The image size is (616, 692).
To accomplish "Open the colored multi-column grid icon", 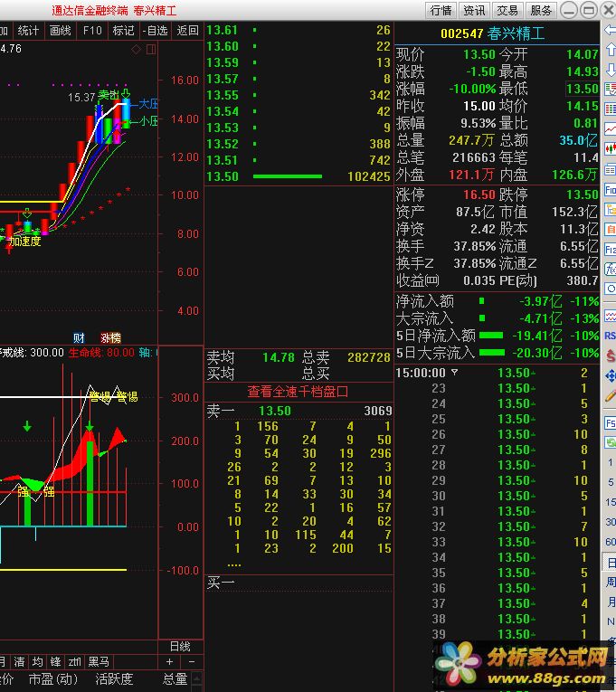I will (611, 109).
